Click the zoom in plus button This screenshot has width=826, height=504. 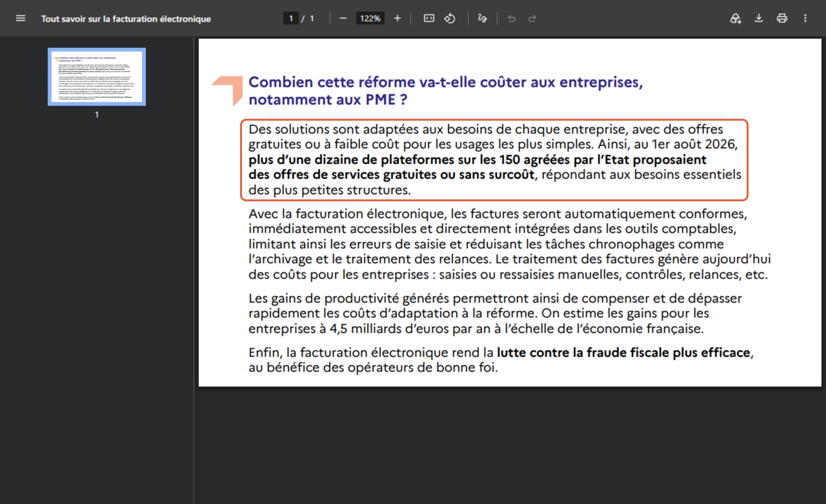397,18
